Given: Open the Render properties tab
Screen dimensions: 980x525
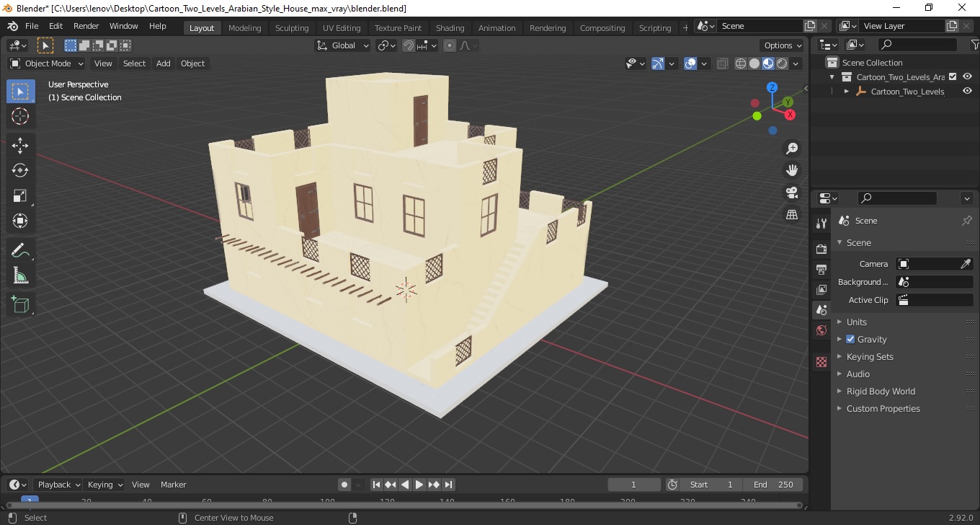Looking at the screenshot, I should (x=821, y=249).
